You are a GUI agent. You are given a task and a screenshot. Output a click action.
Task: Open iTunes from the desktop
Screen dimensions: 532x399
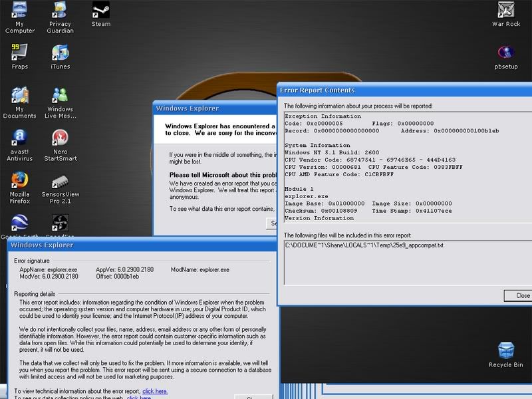pyautogui.click(x=60, y=53)
